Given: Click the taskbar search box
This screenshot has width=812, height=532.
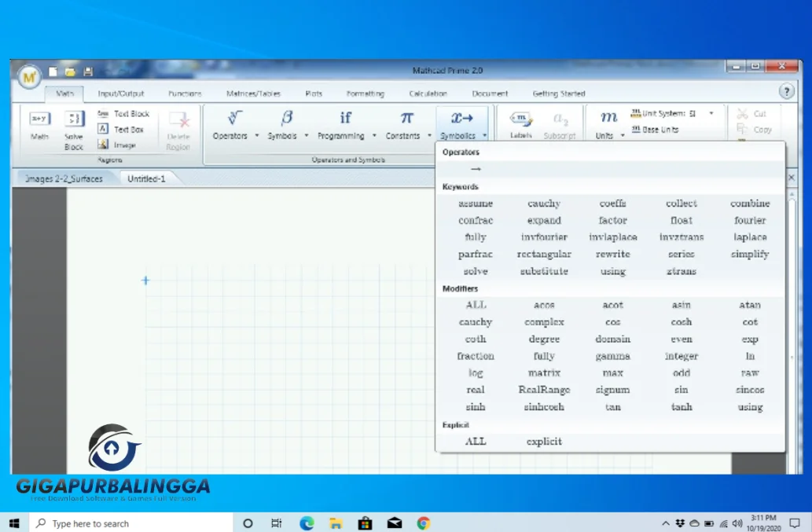Looking at the screenshot, I should [x=131, y=523].
